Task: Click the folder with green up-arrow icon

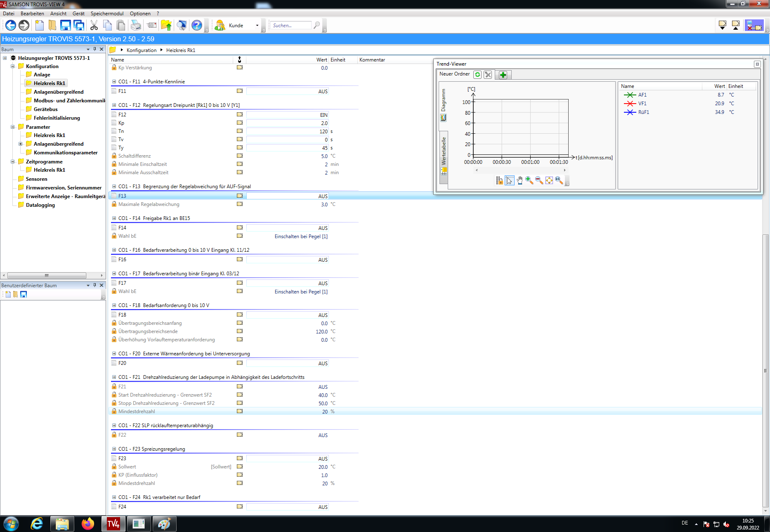Action: point(166,26)
